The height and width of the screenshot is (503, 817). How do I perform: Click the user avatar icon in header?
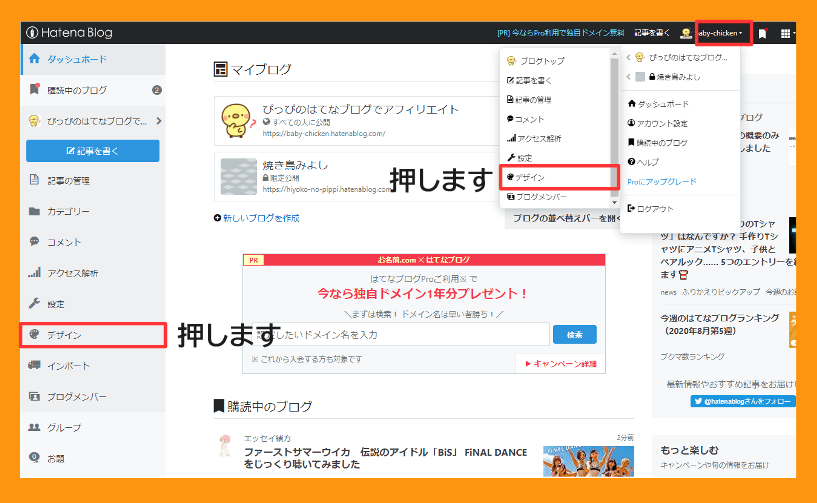tap(686, 33)
